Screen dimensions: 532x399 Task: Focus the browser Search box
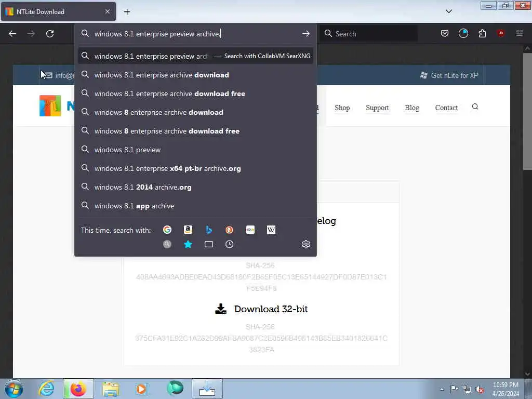(x=369, y=34)
